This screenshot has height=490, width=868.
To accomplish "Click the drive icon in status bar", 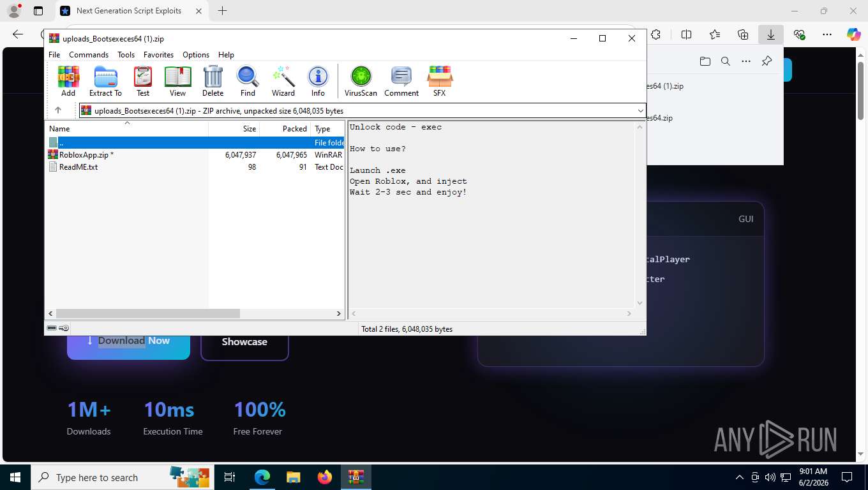I will tap(52, 328).
